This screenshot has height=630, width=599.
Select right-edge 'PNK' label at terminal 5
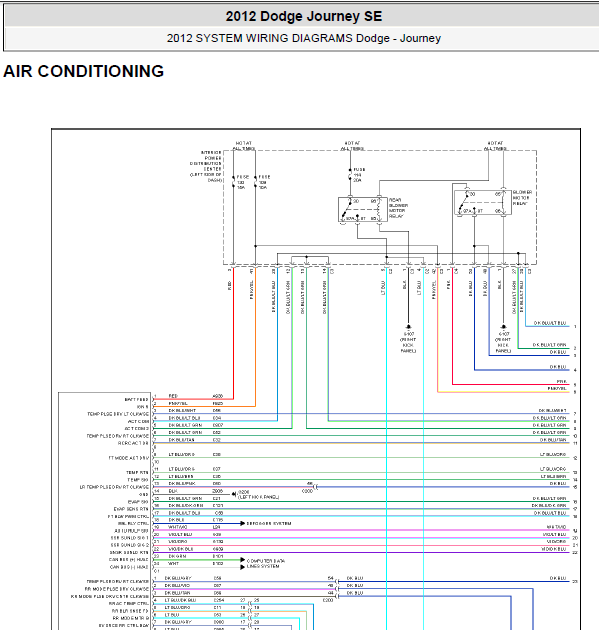click(562, 381)
